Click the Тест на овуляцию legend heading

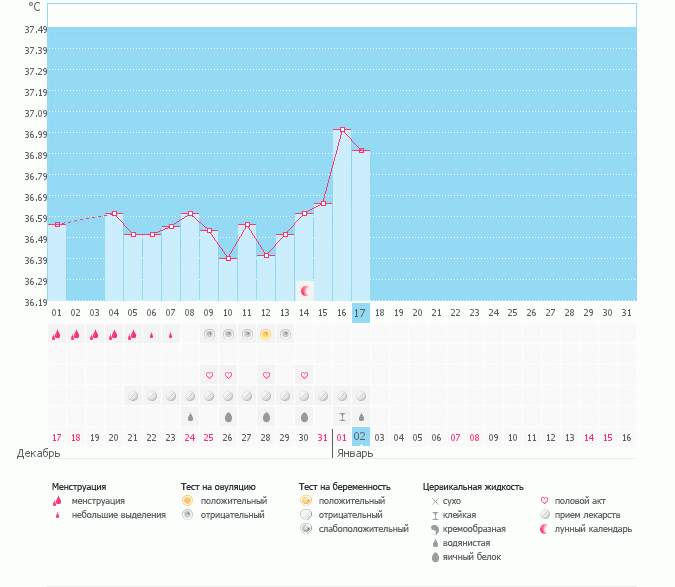click(x=218, y=487)
